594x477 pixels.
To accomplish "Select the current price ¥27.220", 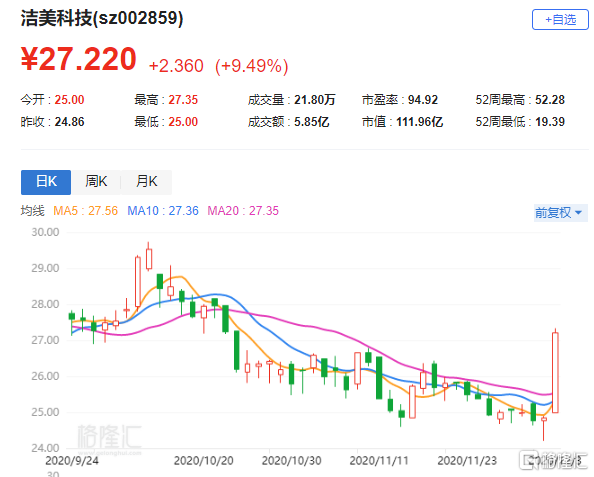I will coord(78,59).
